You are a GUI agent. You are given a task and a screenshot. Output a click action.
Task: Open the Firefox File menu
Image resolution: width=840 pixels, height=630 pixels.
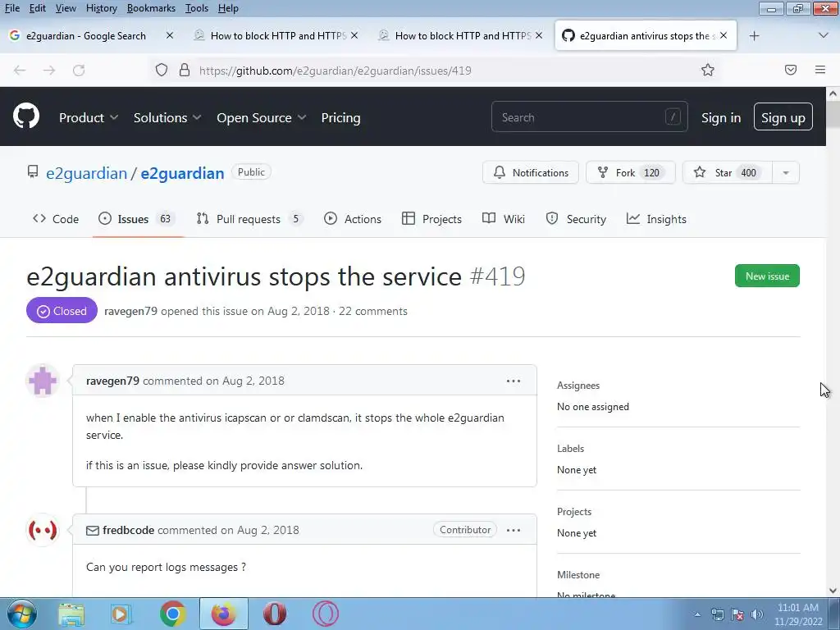[11, 8]
